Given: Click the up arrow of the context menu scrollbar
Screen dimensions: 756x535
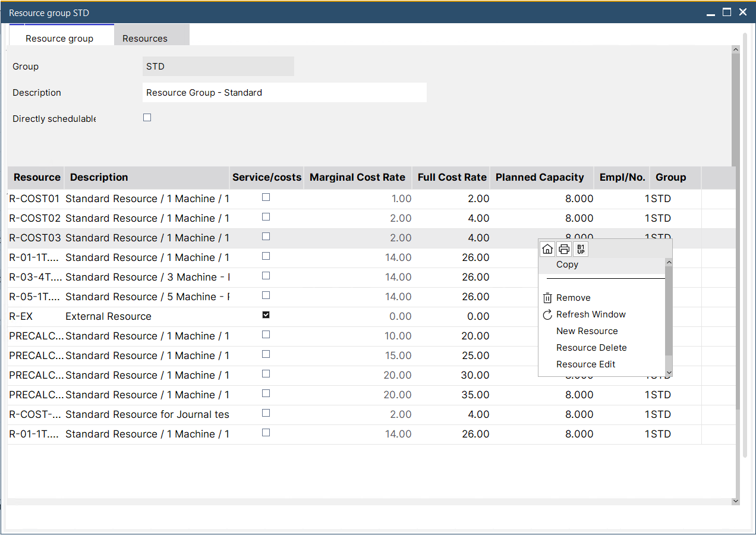Looking at the screenshot, I should 669,262.
